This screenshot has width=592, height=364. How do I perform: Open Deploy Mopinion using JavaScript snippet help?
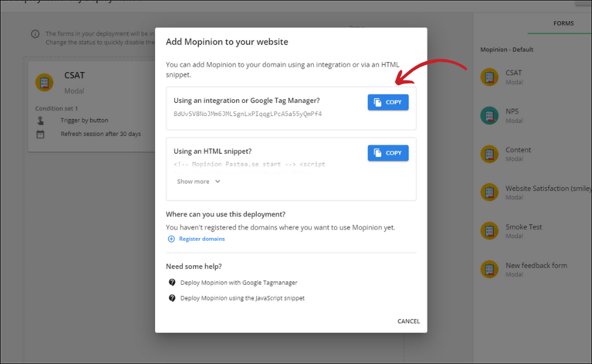coord(242,298)
